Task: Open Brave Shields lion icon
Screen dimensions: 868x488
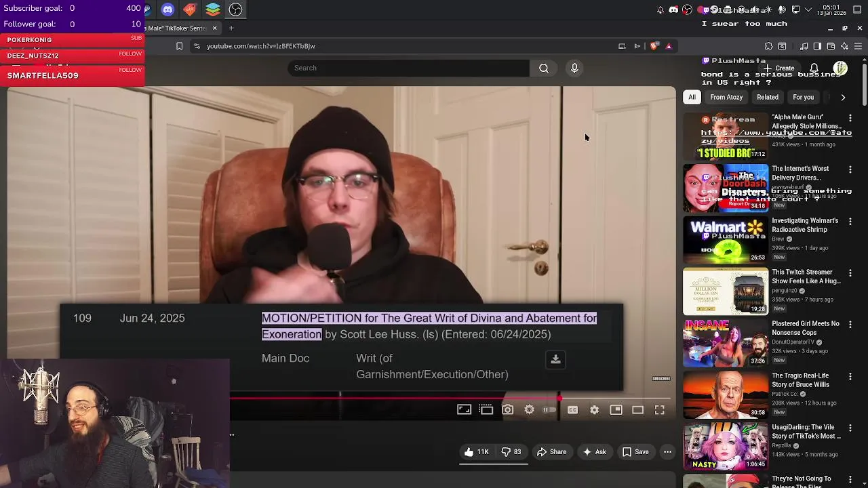Action: [654, 46]
